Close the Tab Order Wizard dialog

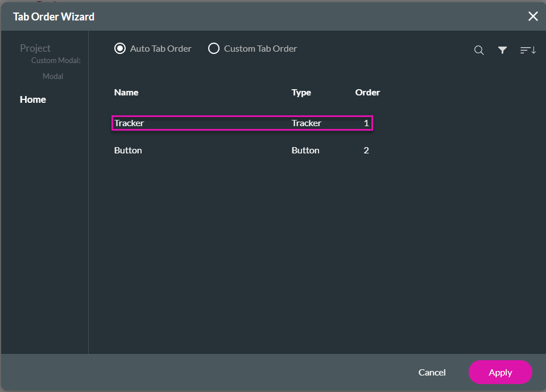point(533,16)
